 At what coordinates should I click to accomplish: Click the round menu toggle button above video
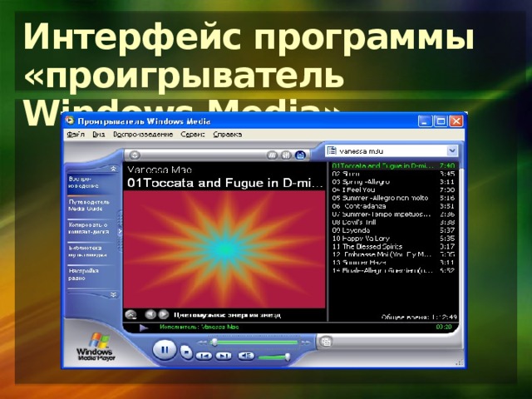coord(135,155)
